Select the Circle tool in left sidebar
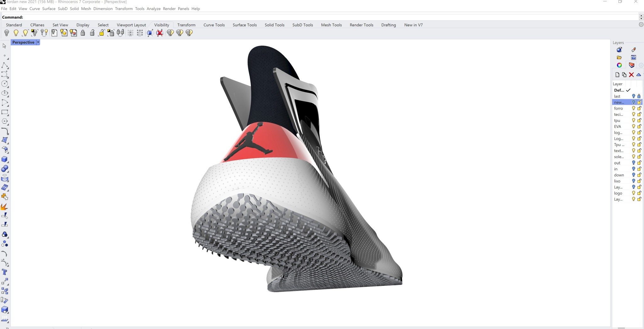Viewport: 644px width, 329px height. pos(5,84)
